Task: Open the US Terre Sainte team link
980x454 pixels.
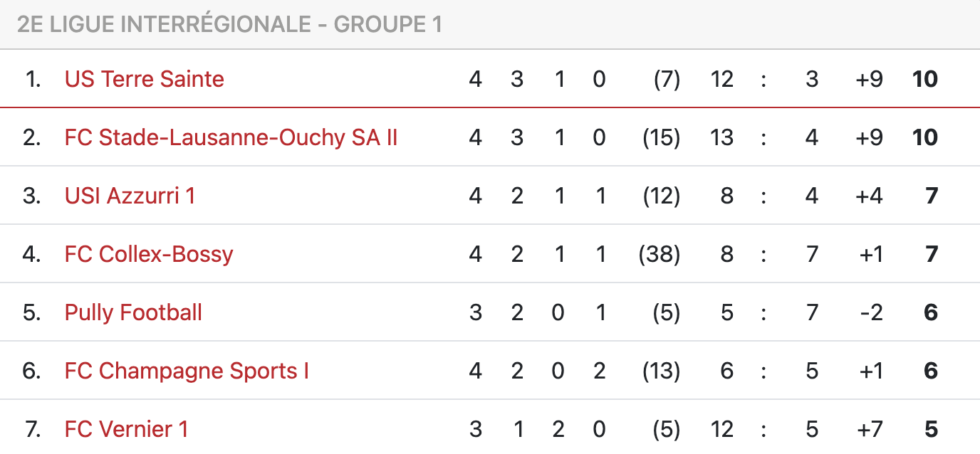Action: 145,79
